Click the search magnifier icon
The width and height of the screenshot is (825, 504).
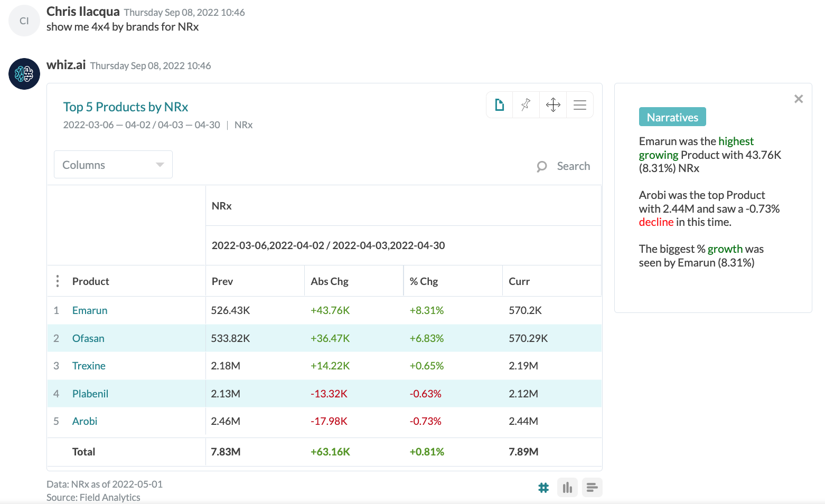[542, 167]
